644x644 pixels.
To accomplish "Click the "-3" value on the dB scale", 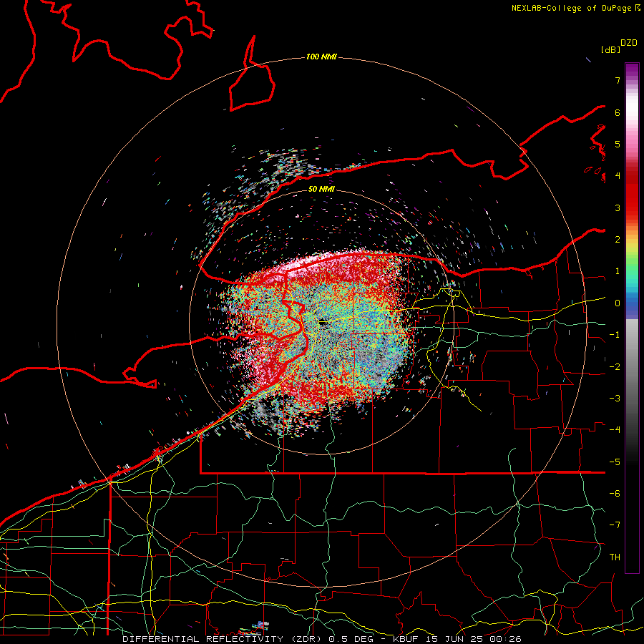I will pyautogui.click(x=615, y=399).
